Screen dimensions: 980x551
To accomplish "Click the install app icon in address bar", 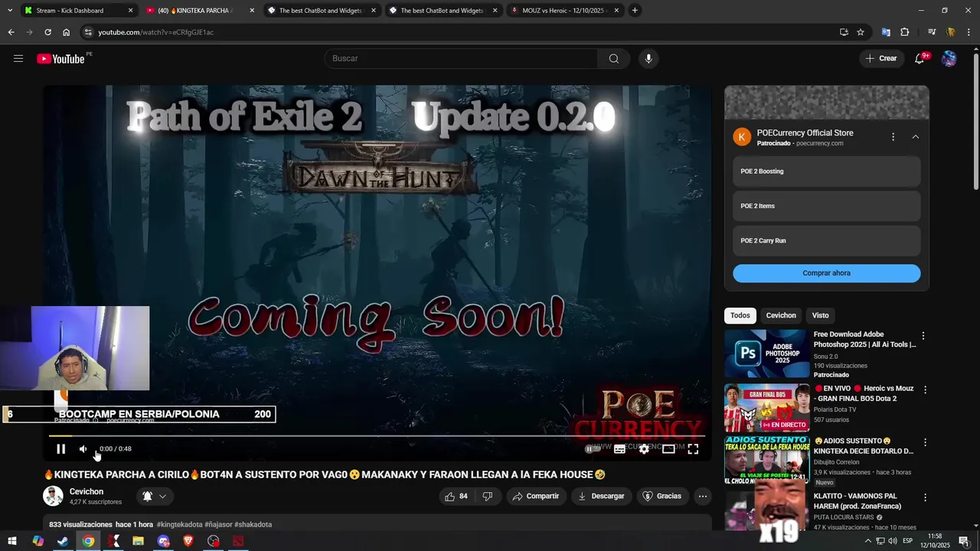I will click(x=844, y=32).
